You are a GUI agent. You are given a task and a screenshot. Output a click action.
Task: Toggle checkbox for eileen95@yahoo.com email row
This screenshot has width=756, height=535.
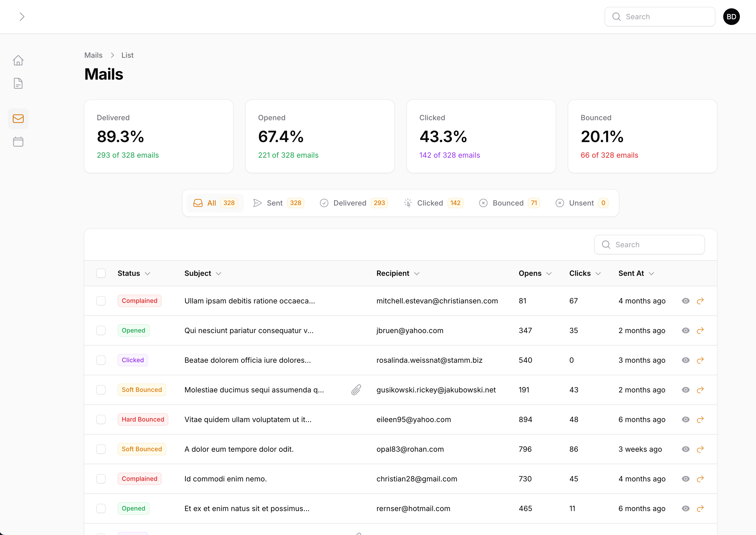coord(101,420)
